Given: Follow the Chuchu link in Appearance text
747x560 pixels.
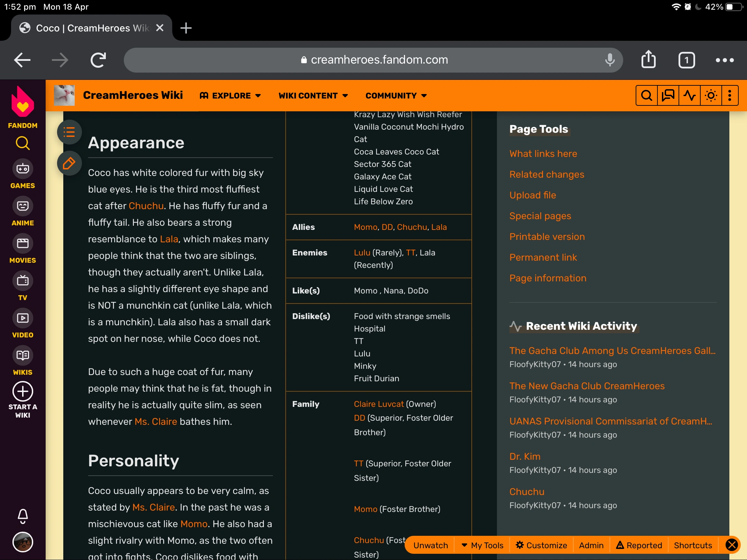Looking at the screenshot, I should click(146, 206).
